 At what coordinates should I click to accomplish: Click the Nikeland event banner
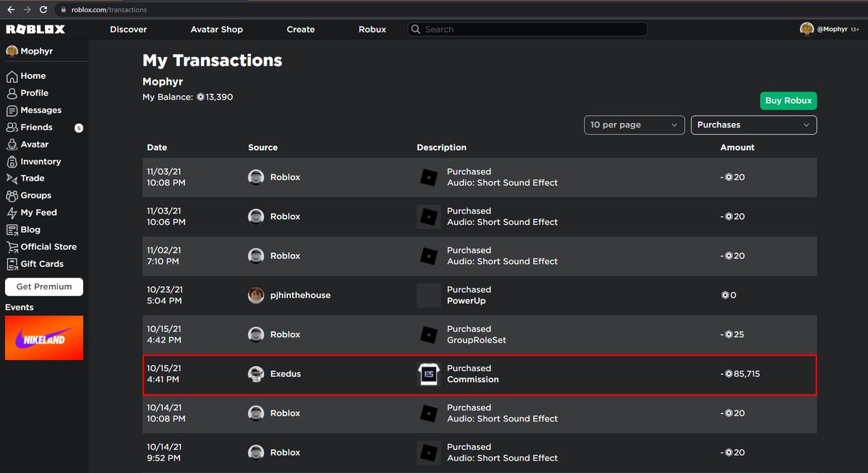pos(44,338)
